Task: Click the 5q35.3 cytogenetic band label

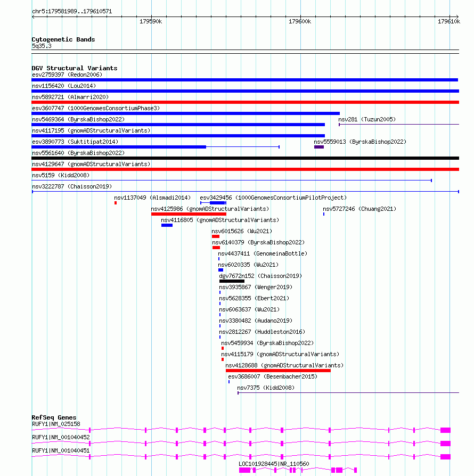Action: coord(42,46)
